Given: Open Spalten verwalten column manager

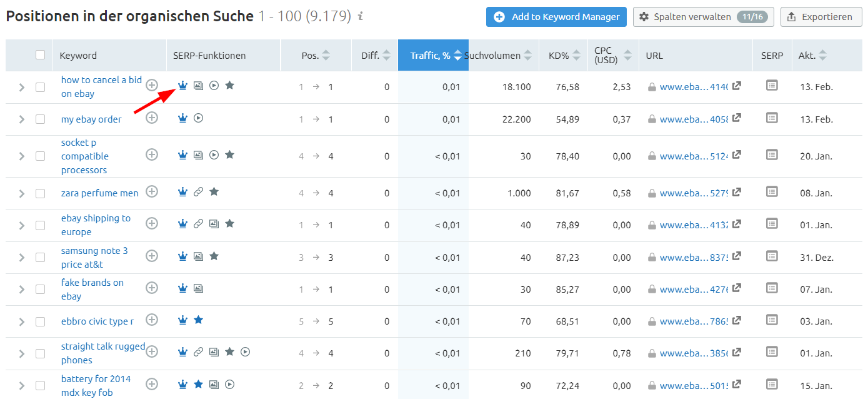Looking at the screenshot, I should 704,17.
